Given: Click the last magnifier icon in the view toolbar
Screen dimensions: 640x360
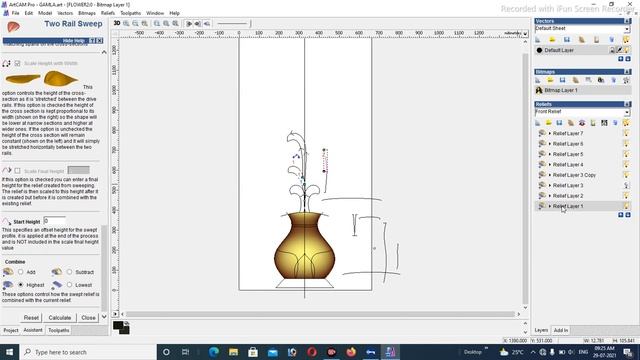Looking at the screenshot, I should pyautogui.click(x=176, y=24).
